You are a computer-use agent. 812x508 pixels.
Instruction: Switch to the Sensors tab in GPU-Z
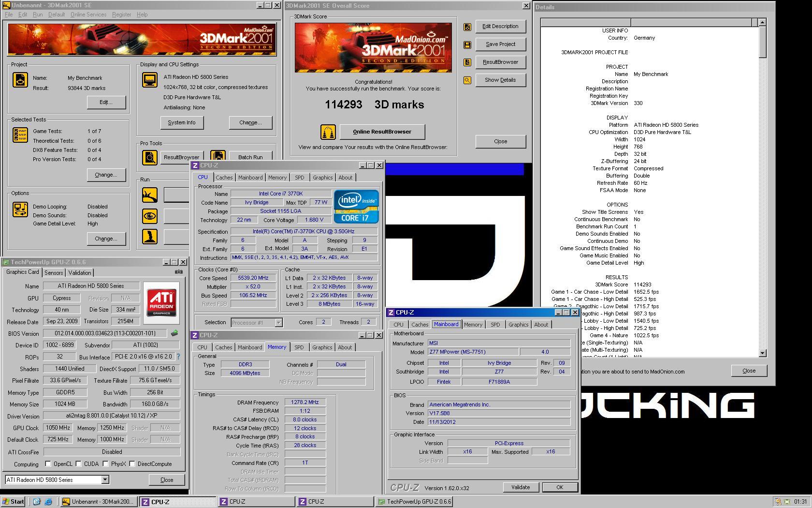point(54,273)
